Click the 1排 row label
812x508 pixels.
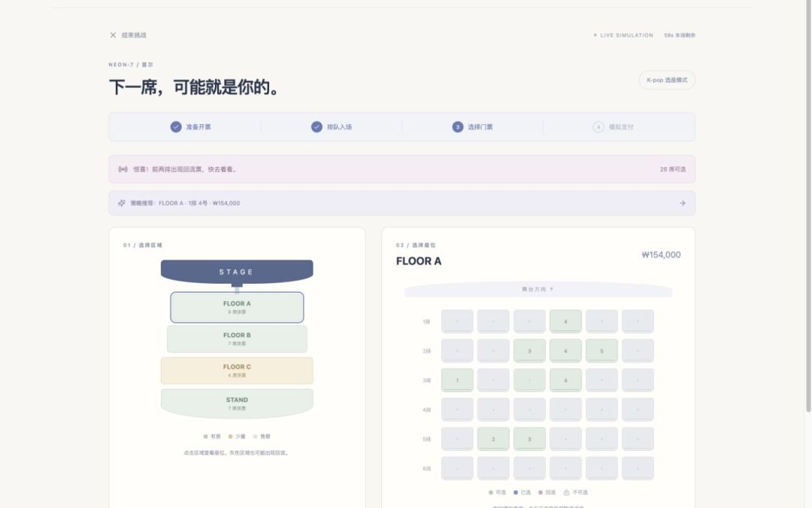point(427,322)
